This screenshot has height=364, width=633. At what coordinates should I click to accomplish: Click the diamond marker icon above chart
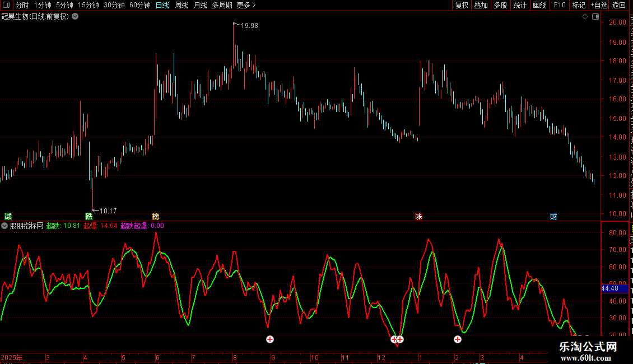(585, 17)
